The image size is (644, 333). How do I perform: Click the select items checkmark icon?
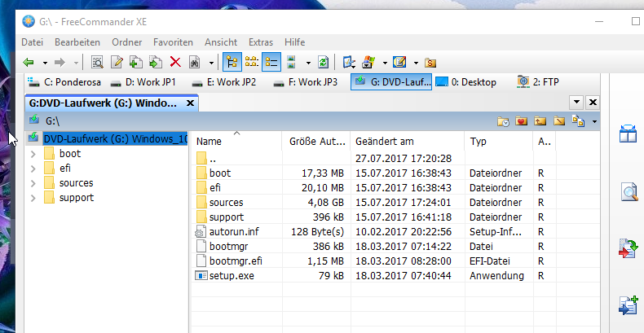[349, 63]
